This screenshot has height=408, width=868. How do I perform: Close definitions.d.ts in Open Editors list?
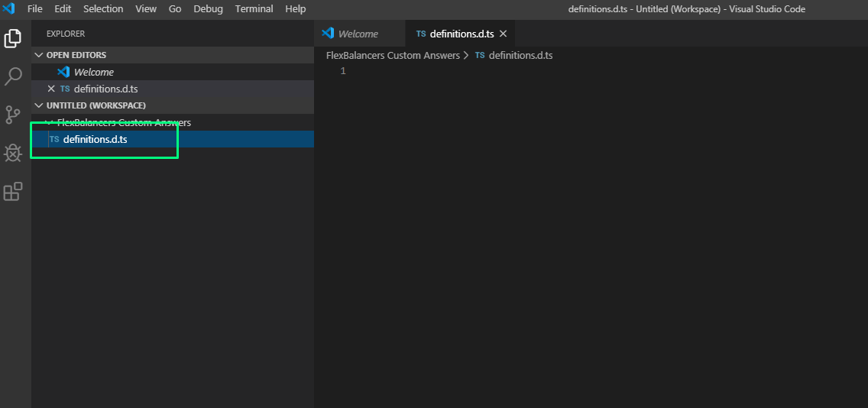[x=51, y=89]
